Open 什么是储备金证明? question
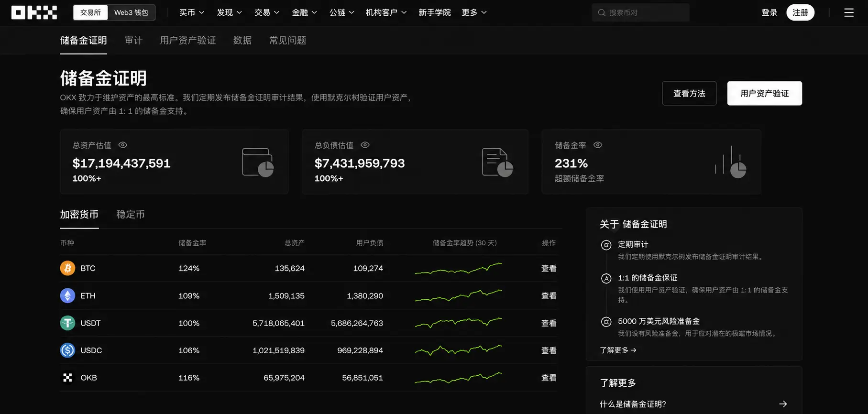This screenshot has width=868, height=414. click(x=693, y=404)
